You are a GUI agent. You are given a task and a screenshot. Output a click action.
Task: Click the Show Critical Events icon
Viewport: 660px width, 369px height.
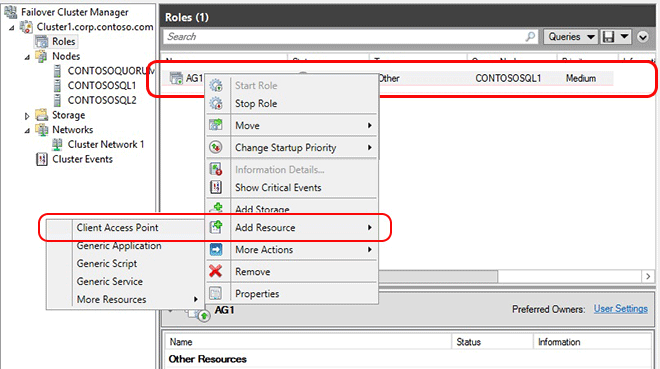point(216,187)
